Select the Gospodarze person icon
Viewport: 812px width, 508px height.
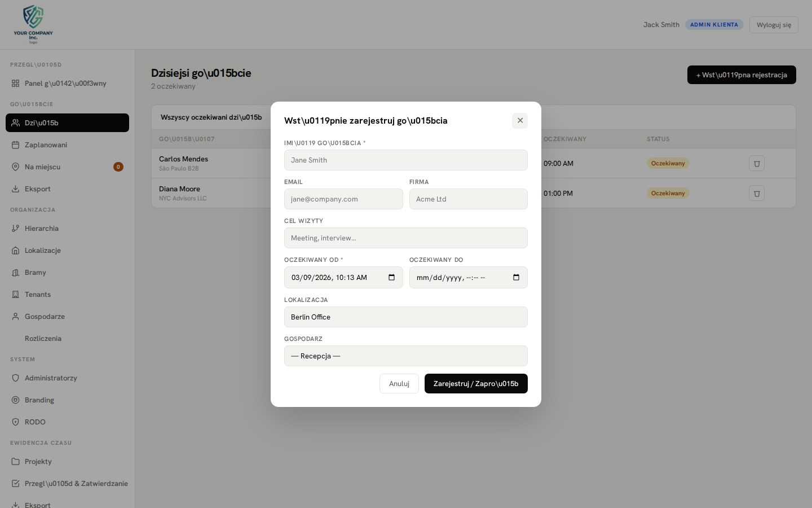pos(16,316)
